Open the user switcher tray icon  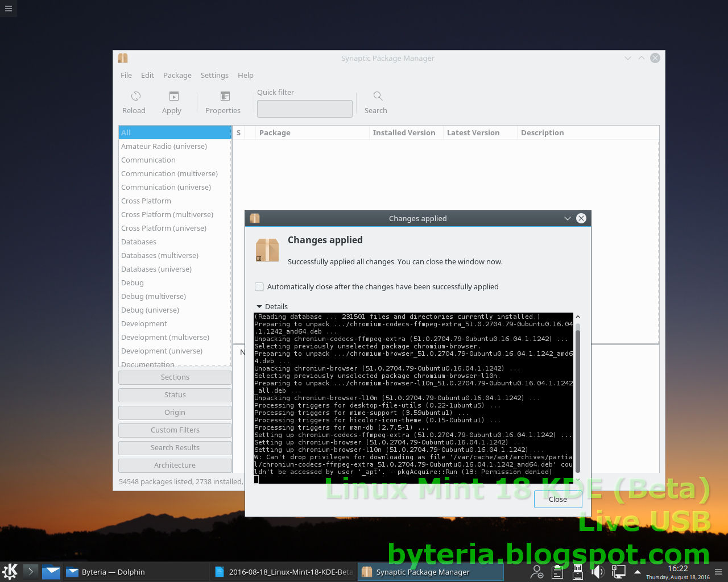tap(537, 572)
